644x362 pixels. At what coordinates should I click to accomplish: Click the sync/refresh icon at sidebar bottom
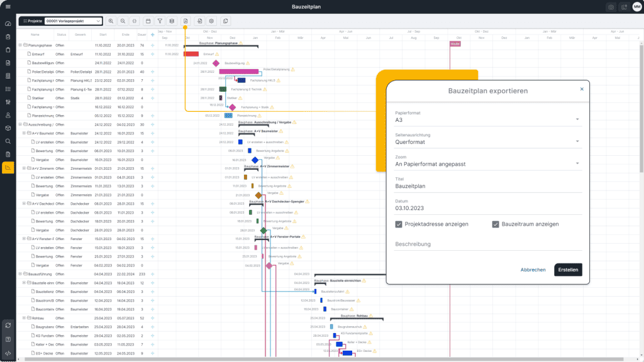pyautogui.click(x=8, y=326)
